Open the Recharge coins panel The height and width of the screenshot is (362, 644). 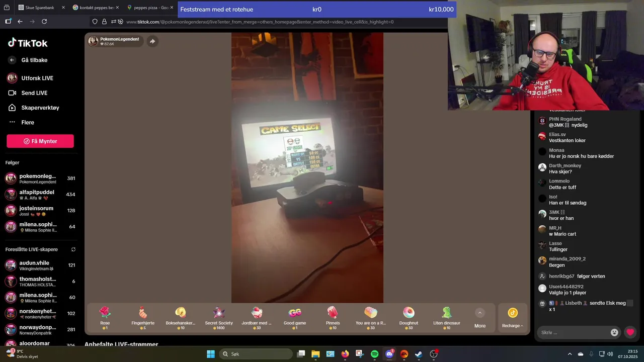pyautogui.click(x=513, y=318)
